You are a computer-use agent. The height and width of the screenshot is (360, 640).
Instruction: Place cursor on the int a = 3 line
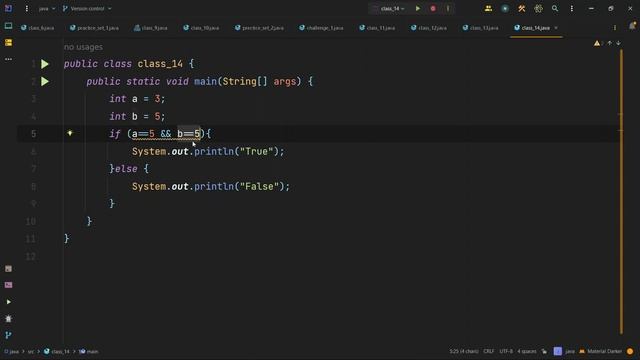pyautogui.click(x=137, y=99)
